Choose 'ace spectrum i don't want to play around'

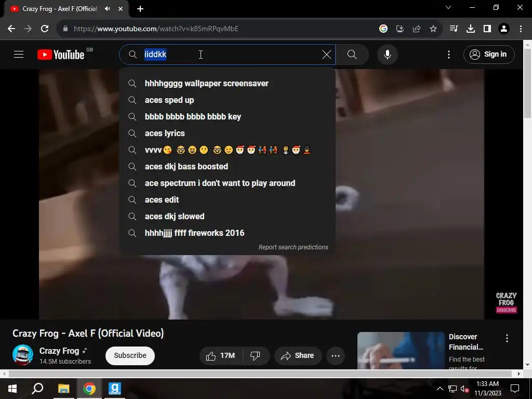227,183
